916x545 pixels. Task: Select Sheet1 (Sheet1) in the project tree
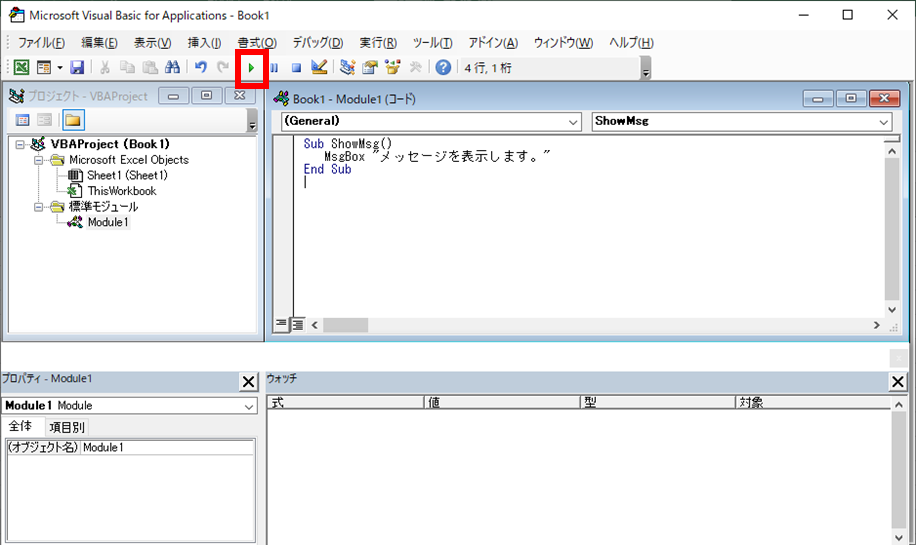127,175
